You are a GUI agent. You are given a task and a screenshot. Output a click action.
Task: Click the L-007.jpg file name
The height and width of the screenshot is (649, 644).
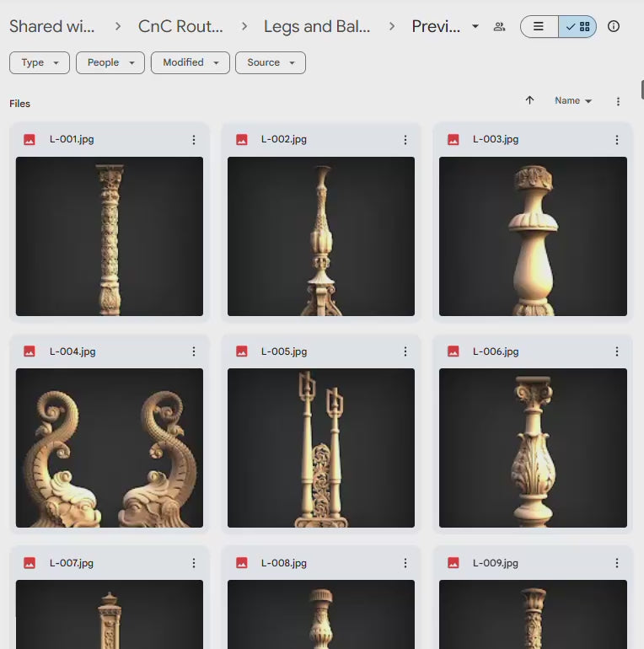click(72, 563)
